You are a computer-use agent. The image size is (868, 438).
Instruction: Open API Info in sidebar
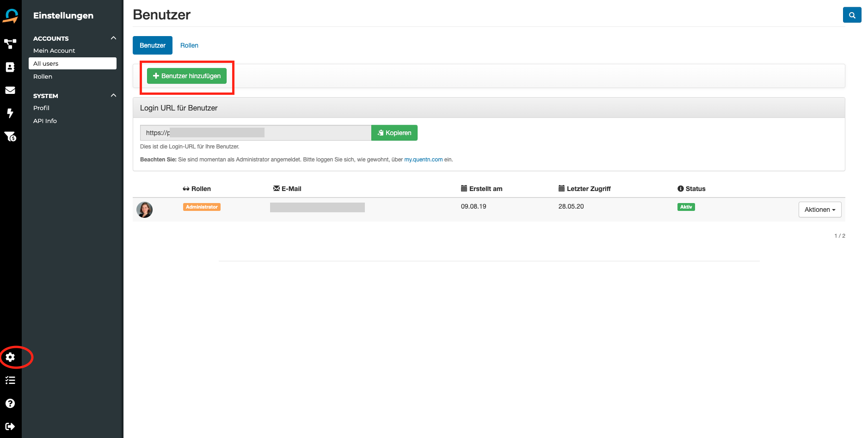[45, 121]
